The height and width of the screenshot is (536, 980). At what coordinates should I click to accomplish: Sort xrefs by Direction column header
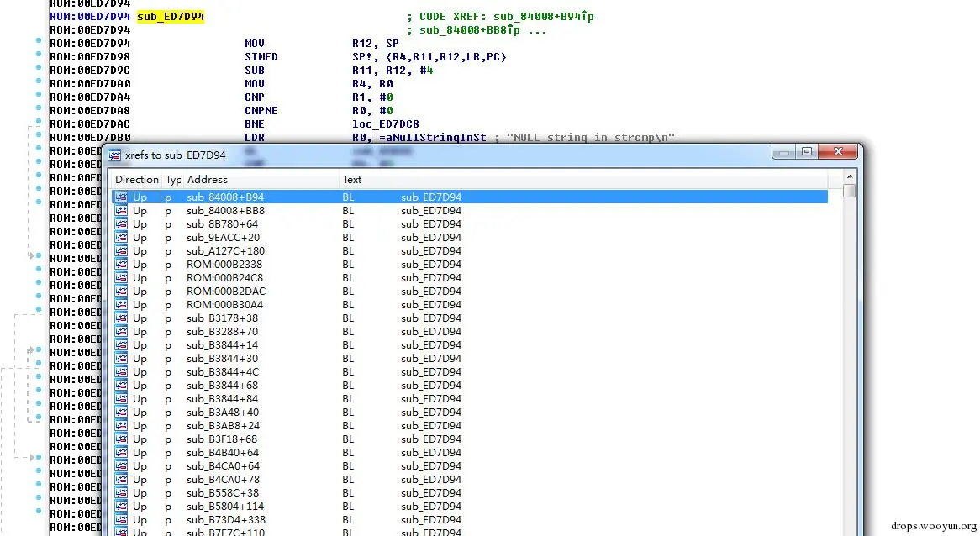[x=136, y=179]
